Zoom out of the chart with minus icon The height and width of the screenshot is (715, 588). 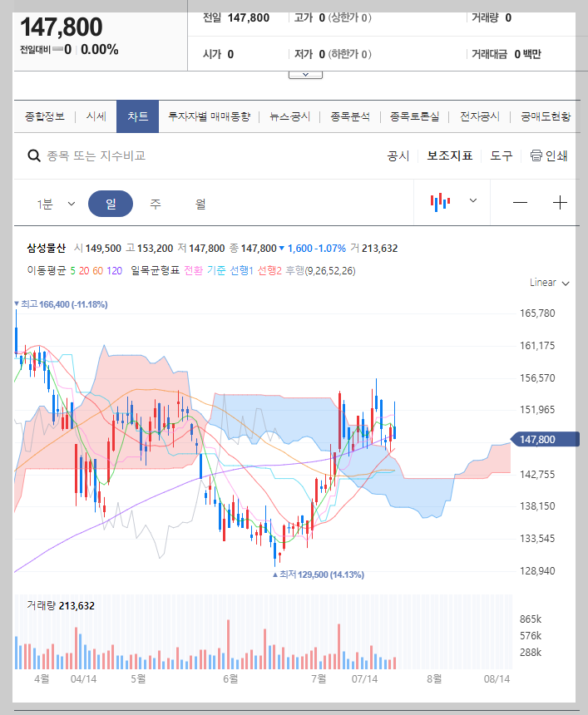tap(521, 201)
